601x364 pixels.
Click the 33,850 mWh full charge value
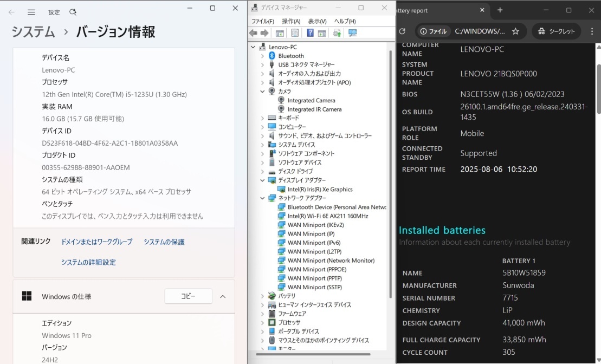click(x=525, y=340)
